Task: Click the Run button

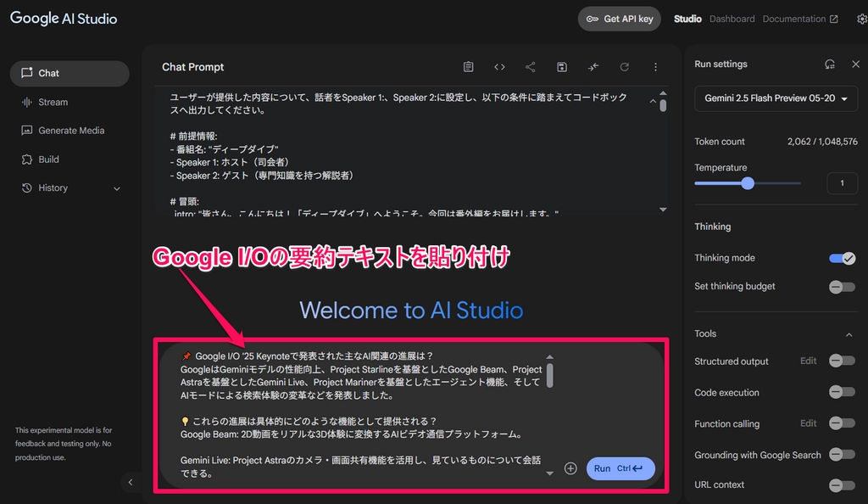Action: click(620, 468)
